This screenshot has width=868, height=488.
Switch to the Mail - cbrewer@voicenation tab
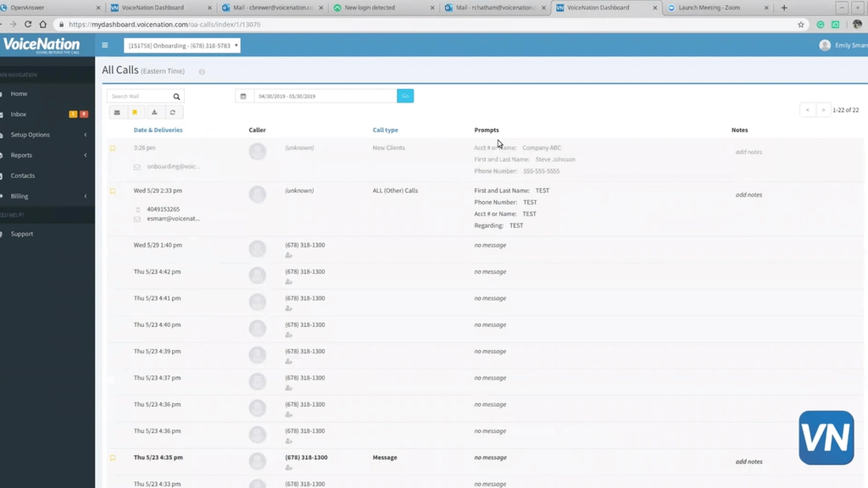point(272,8)
